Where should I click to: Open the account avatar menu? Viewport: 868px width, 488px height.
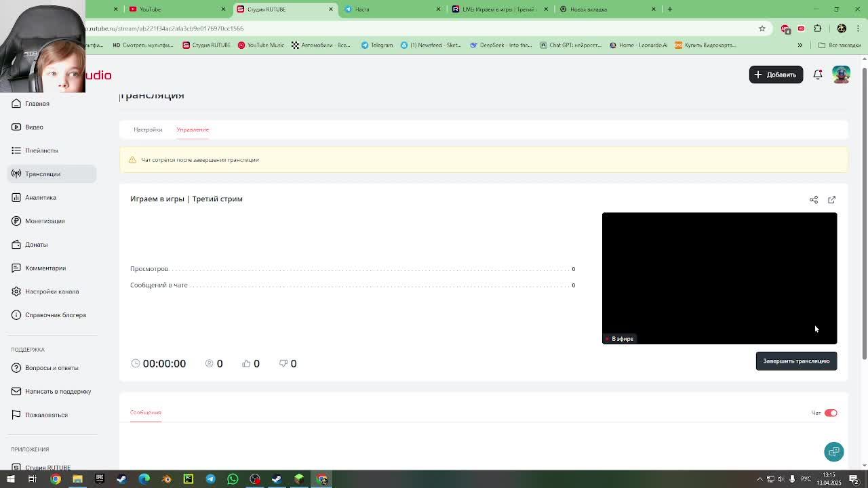pyautogui.click(x=841, y=75)
